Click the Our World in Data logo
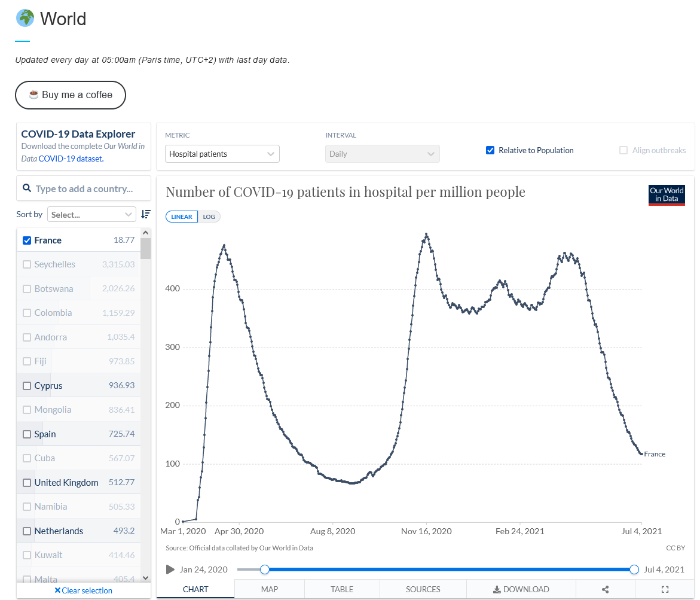Screen dimensions: 700x600 pos(667,195)
